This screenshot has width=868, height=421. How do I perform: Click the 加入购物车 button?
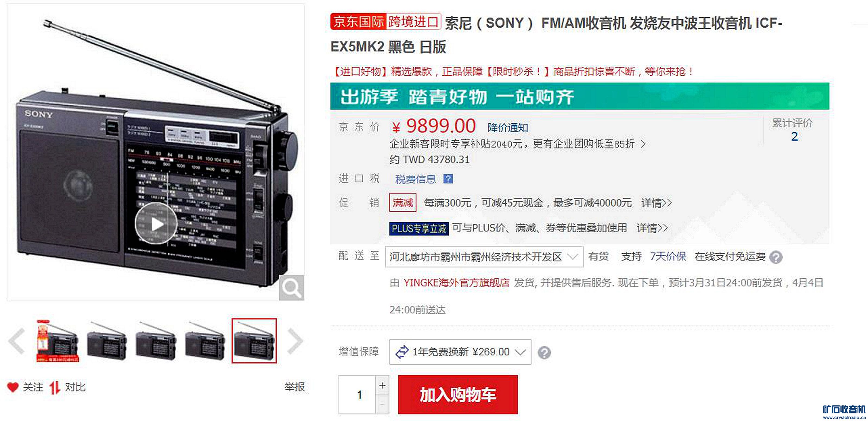point(458,395)
